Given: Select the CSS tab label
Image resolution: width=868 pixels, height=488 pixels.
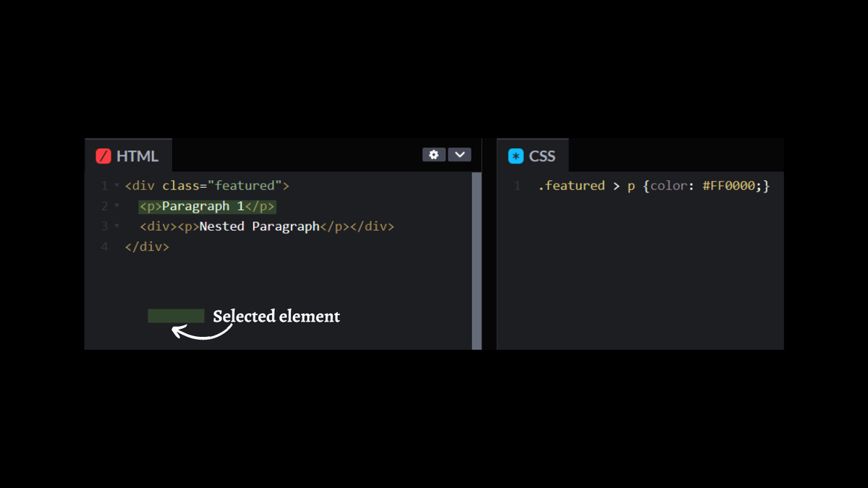Looking at the screenshot, I should pos(542,156).
